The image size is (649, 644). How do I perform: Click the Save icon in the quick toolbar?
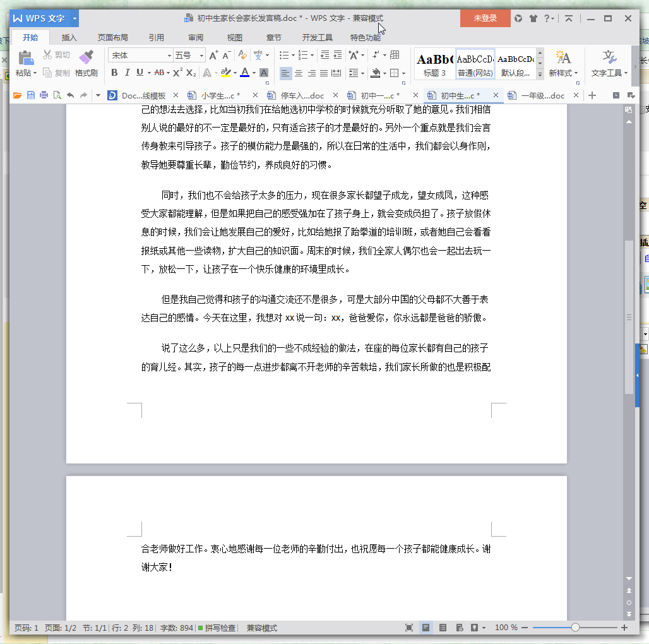coord(31,95)
